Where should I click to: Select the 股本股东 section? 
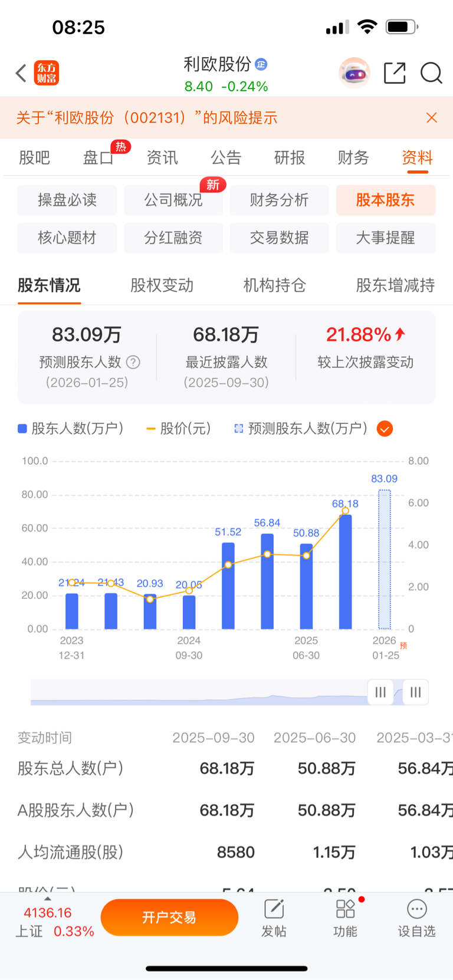(x=386, y=200)
